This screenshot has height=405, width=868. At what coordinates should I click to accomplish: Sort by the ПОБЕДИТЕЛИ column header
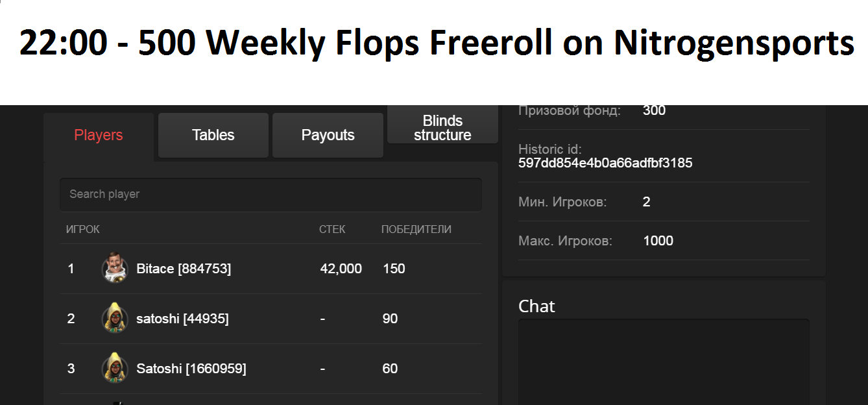click(x=416, y=229)
